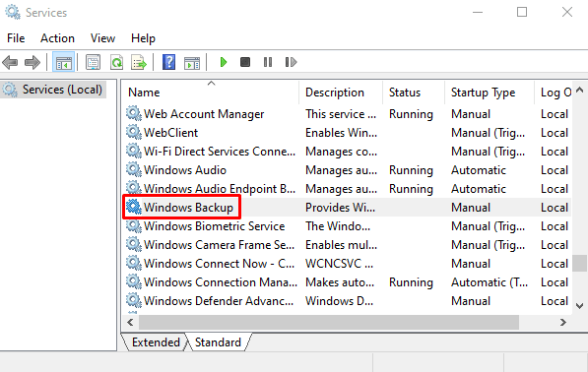Open the View menu
Screen dimensions: 588x372
click(102, 38)
